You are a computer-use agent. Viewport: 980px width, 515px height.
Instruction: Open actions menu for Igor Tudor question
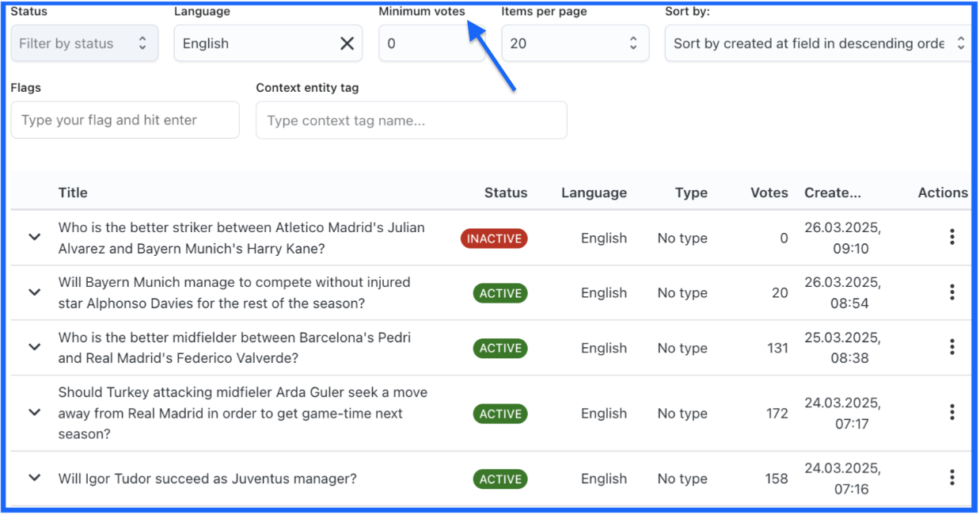[x=952, y=478]
